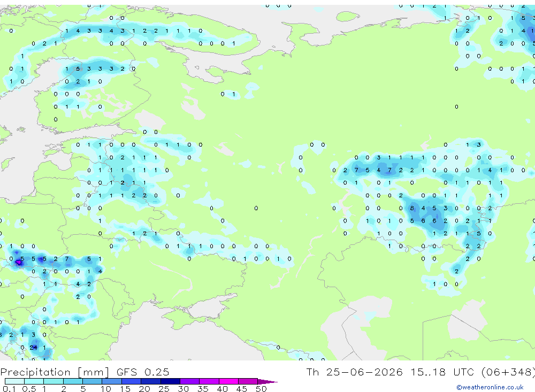Viewport: 535px width, 392px height.
Task: Click the 'Precipitation [mm]' title text
Action: tap(55, 372)
